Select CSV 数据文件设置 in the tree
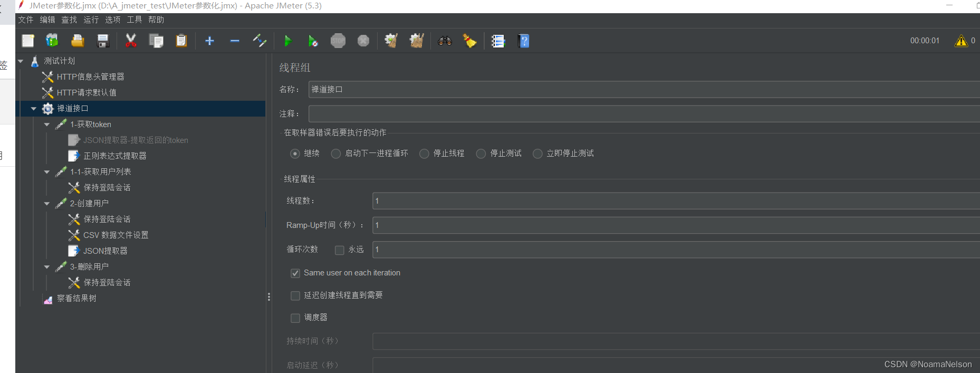The image size is (980, 373). [116, 235]
